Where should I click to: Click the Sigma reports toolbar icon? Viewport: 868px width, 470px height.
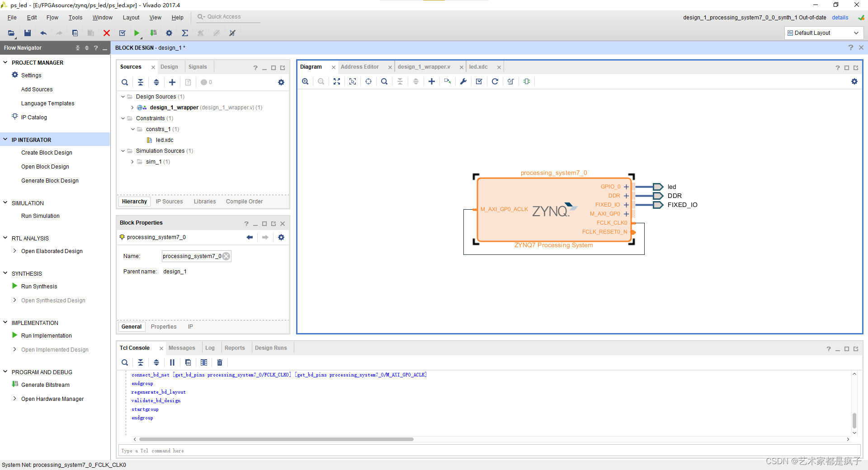coord(185,33)
